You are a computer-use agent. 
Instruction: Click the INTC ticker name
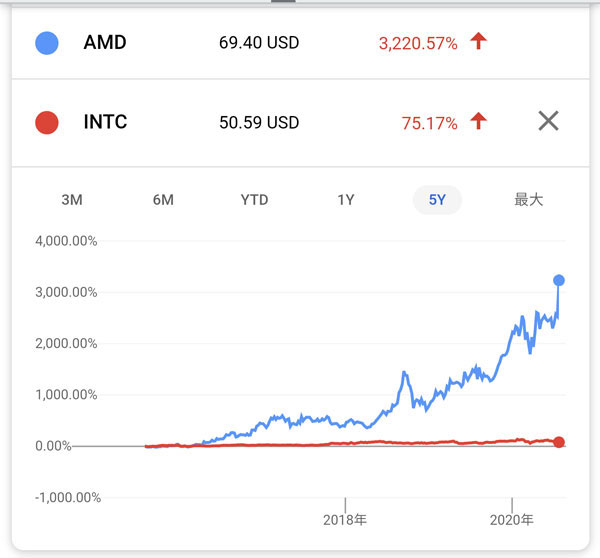coord(105,123)
